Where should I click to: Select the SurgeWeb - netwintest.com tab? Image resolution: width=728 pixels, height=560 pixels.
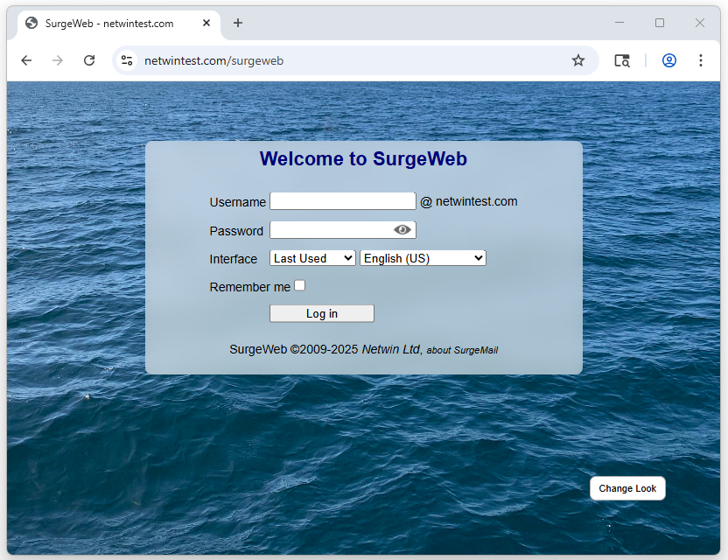[x=109, y=24]
